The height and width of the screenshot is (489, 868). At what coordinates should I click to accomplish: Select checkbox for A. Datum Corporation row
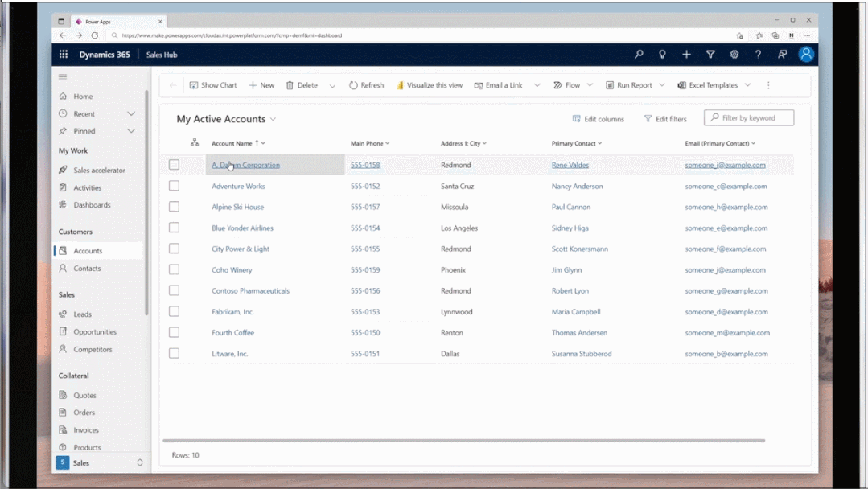174,164
